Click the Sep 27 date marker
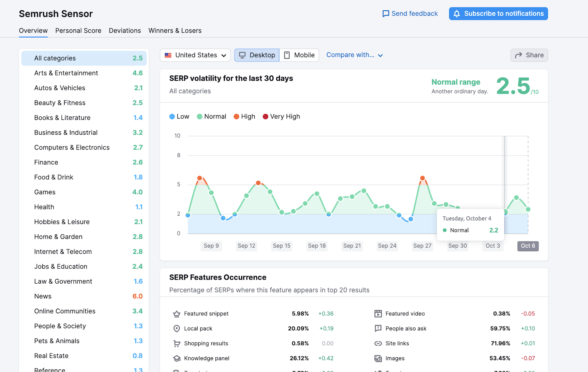Viewport: 588px width, 372px height. [422, 246]
